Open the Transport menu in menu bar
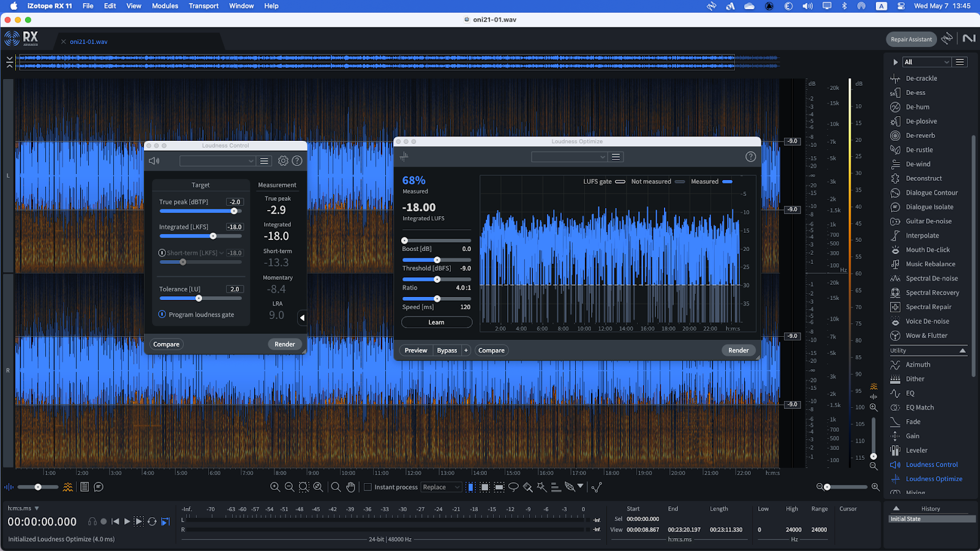This screenshot has width=980, height=551. pyautogui.click(x=203, y=6)
